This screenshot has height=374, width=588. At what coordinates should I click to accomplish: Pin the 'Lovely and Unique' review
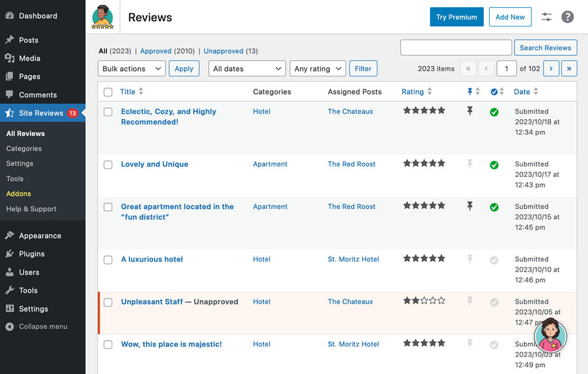pos(469,164)
